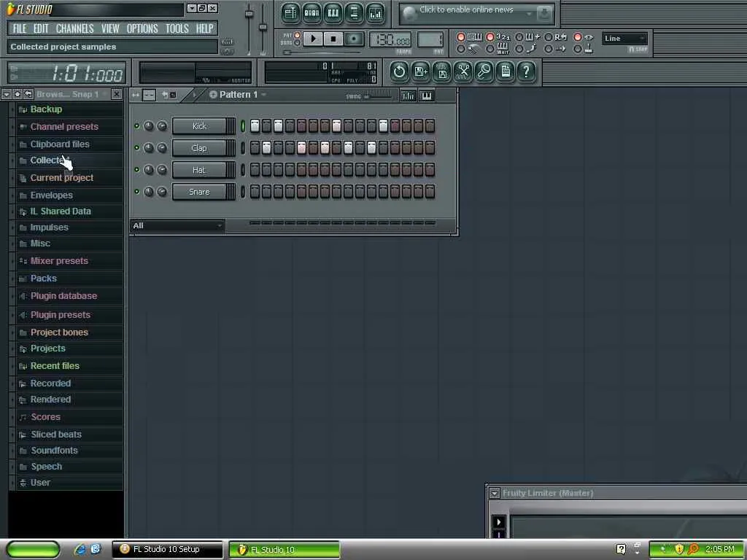This screenshot has width=747, height=560.
Task: Mute the Kick channel green light
Action: (136, 125)
